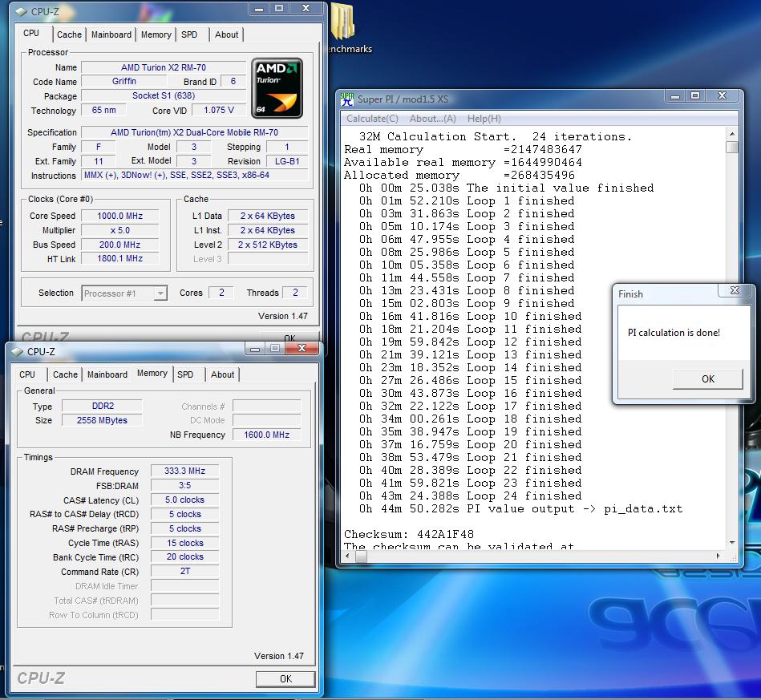
Task: Click the Cycle Time value 15 clocks
Action: tap(185, 543)
